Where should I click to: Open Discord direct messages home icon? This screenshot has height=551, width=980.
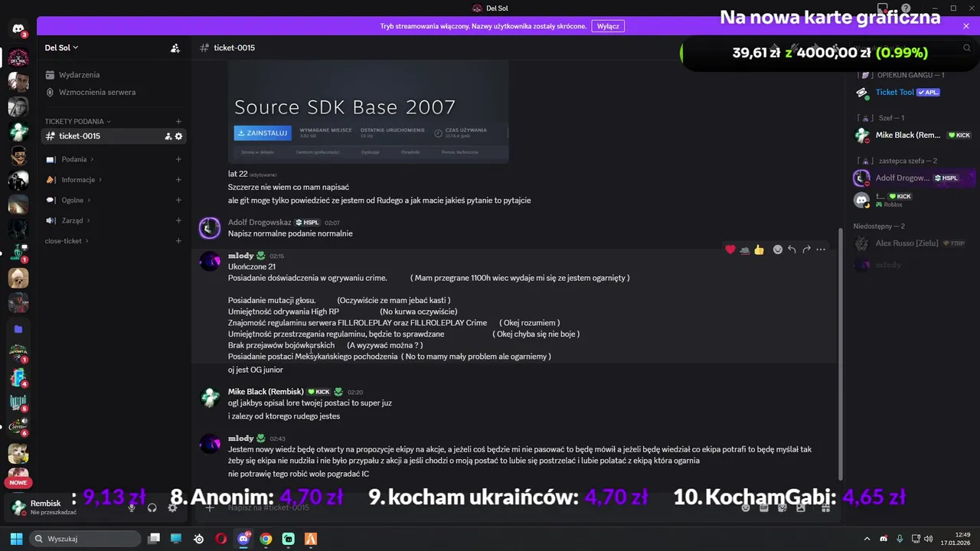(x=18, y=29)
